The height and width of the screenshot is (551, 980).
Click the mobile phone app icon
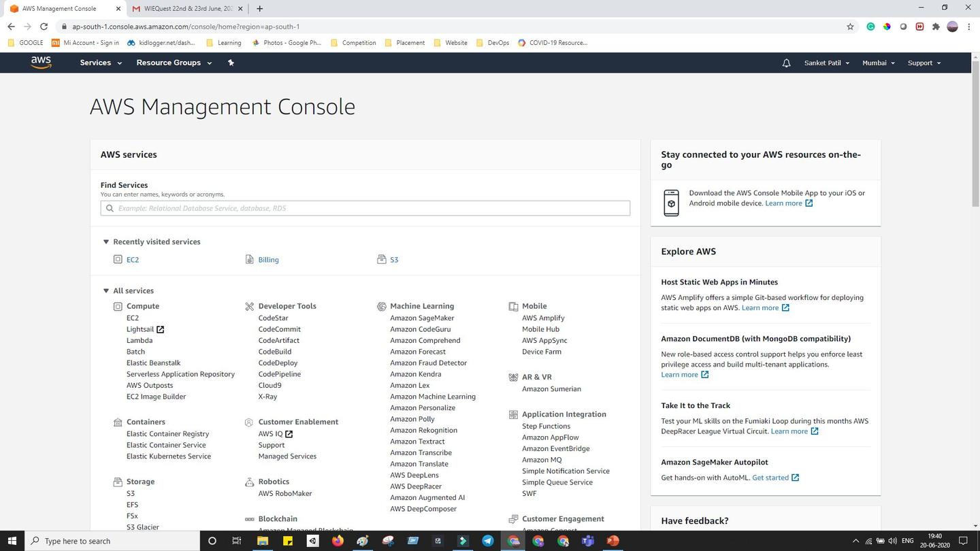pos(671,203)
